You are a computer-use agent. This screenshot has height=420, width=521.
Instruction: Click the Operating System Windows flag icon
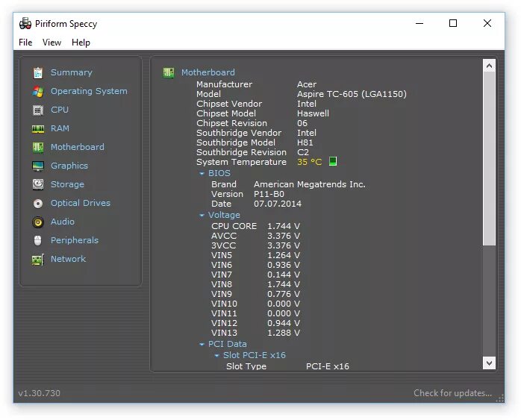[x=38, y=91]
